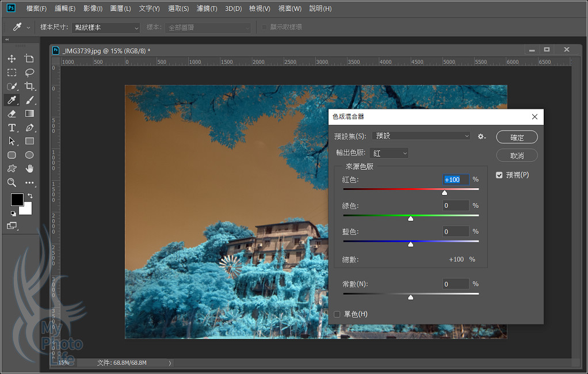Select the Eraser tool
The height and width of the screenshot is (374, 588).
tap(12, 114)
